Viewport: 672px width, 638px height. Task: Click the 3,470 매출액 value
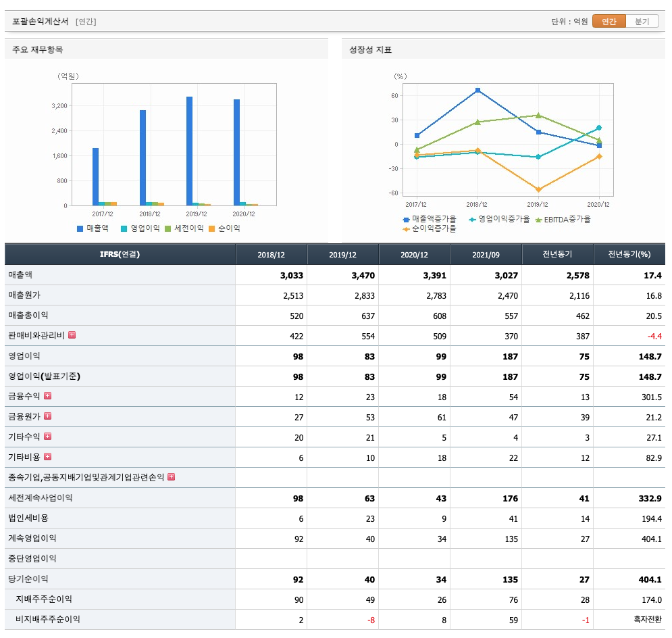click(x=363, y=275)
